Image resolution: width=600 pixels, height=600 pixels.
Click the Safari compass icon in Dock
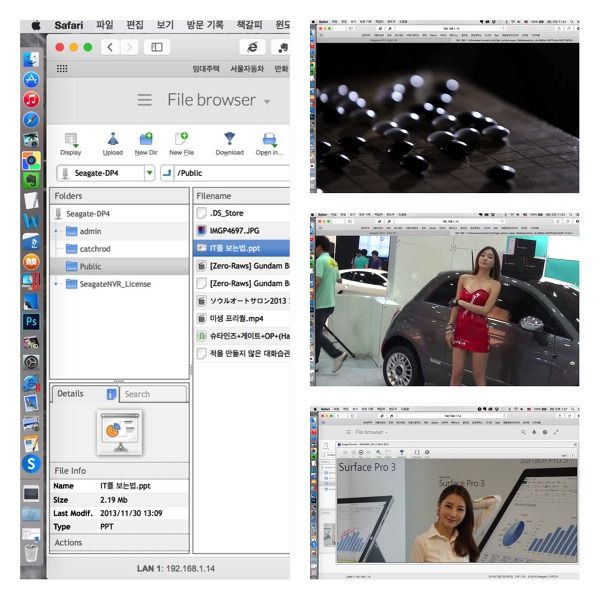pos(31,120)
